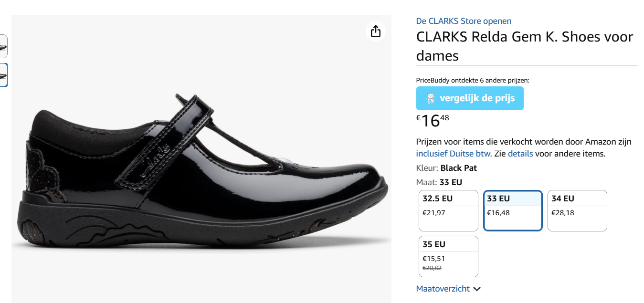Click the chevron next to Maatoverzicht
Screen dimensions: 644x303
click(477, 289)
